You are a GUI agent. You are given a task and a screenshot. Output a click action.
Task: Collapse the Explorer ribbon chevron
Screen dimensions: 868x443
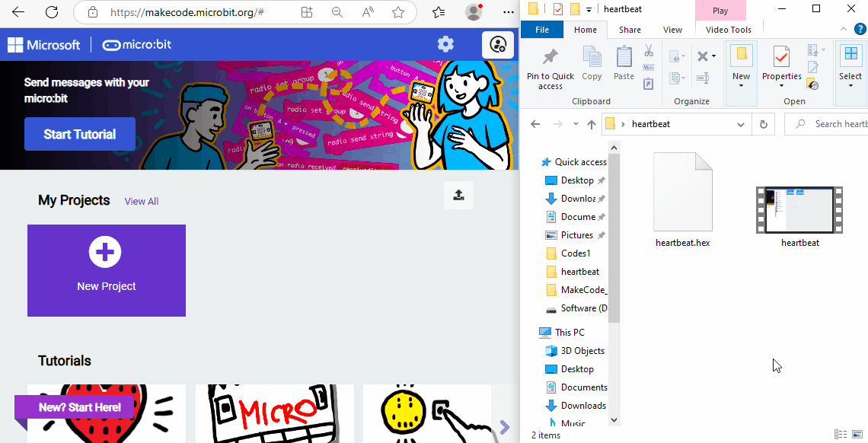[x=844, y=30]
